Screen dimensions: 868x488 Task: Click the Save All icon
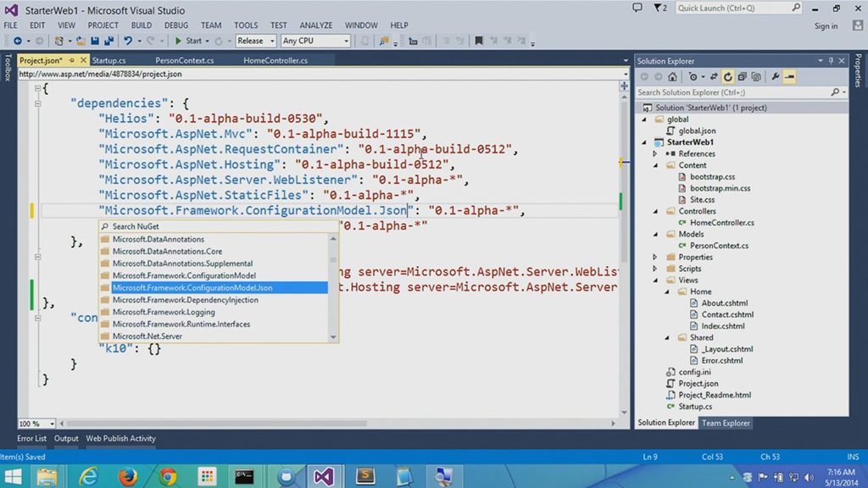point(108,41)
